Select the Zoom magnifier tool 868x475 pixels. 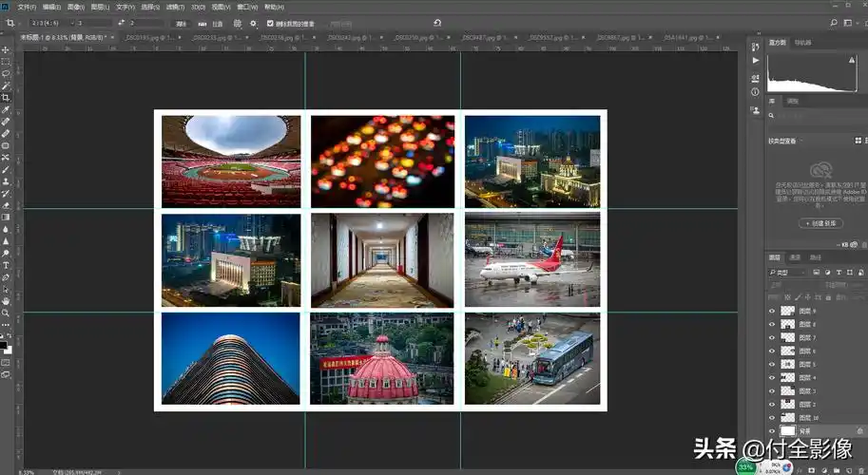[x=6, y=313]
